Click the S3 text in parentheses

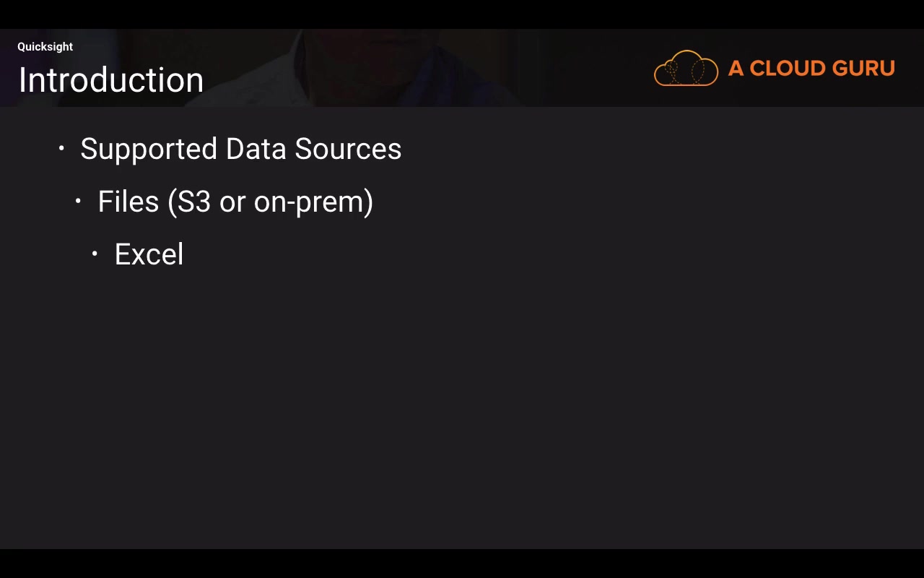click(193, 202)
